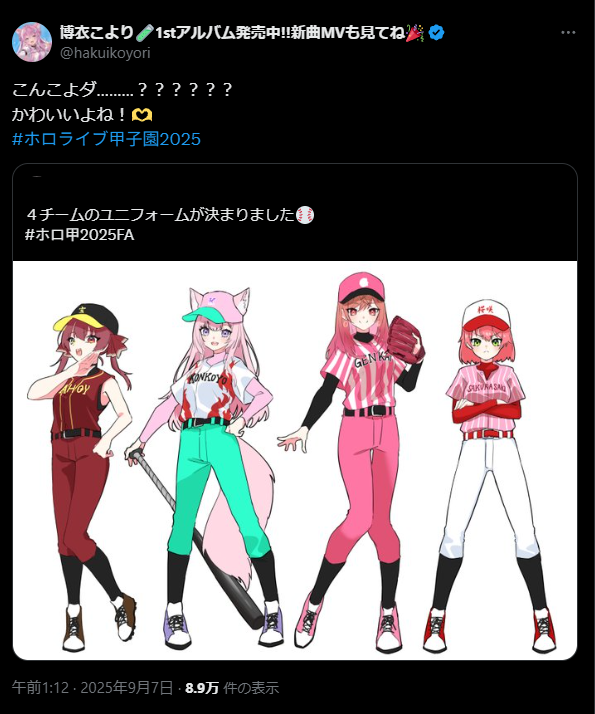Click the party popper emoji in display name
Screen dimensions: 595x714
pos(414,33)
